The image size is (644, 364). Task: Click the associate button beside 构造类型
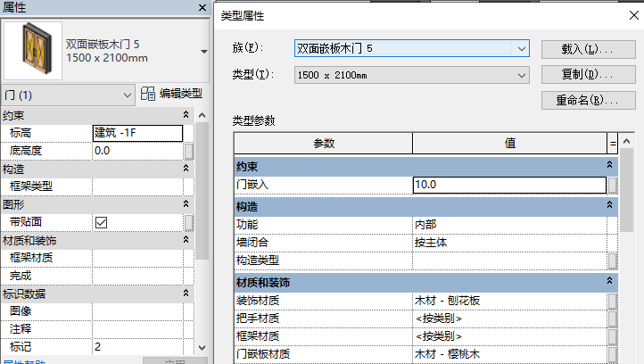click(x=613, y=261)
